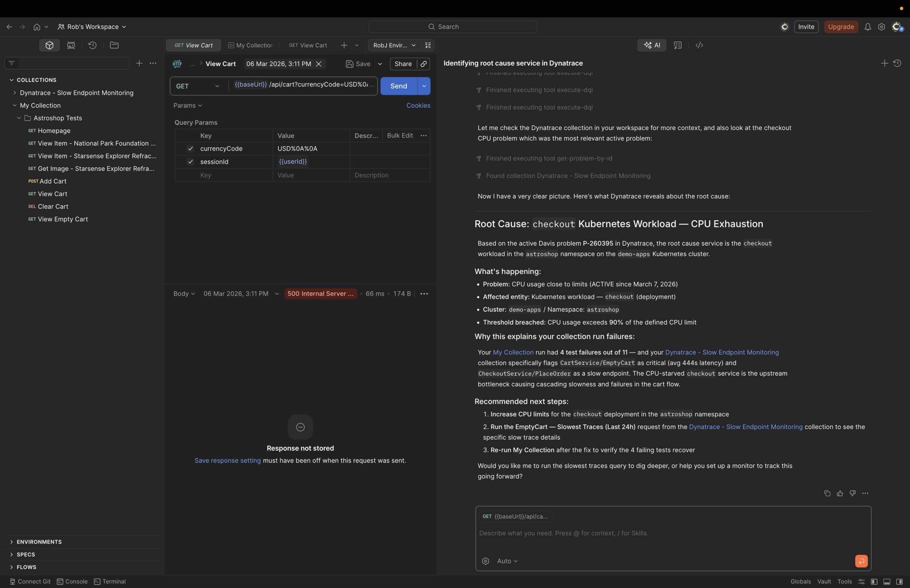Open the GET request method dropdown
The width and height of the screenshot is (910, 588).
pyautogui.click(x=198, y=86)
